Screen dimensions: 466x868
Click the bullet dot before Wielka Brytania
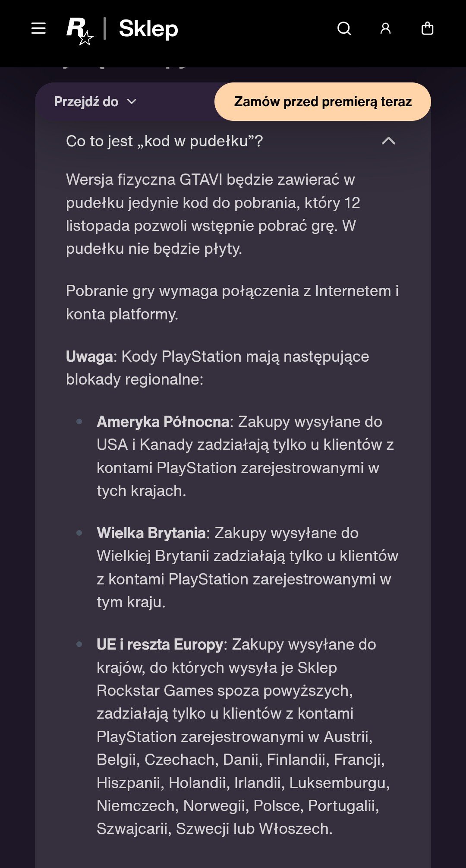(79, 533)
